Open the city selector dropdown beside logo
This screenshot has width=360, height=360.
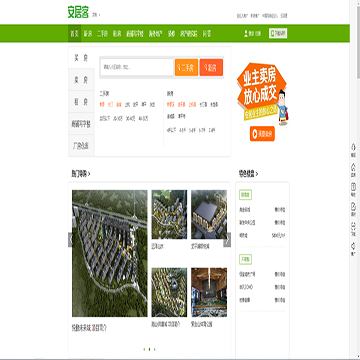(96, 15)
